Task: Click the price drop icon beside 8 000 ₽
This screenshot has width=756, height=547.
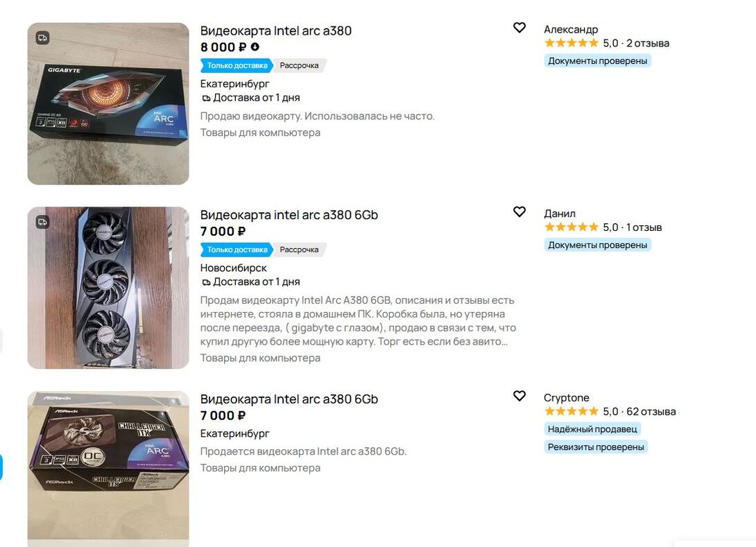Action: coord(255,47)
